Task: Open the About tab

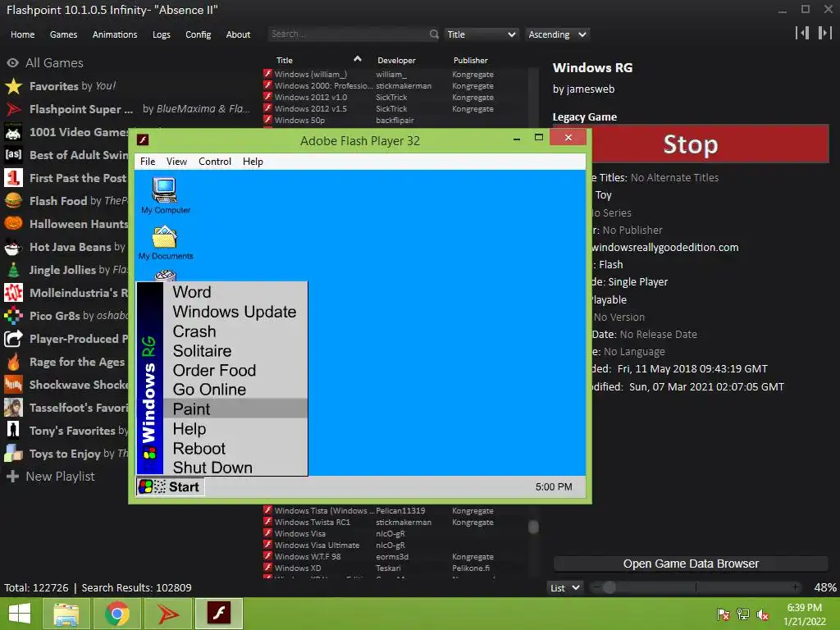Action: [238, 34]
